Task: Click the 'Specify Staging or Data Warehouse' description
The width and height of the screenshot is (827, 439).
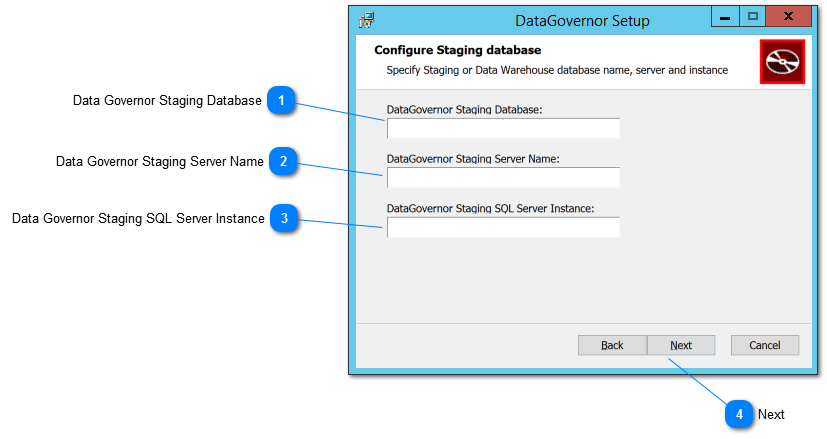Action: 557,70
